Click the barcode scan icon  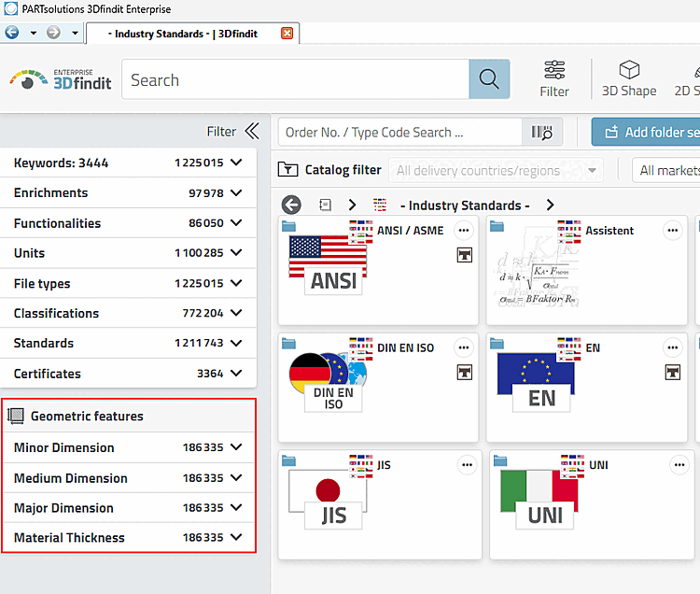click(x=542, y=133)
